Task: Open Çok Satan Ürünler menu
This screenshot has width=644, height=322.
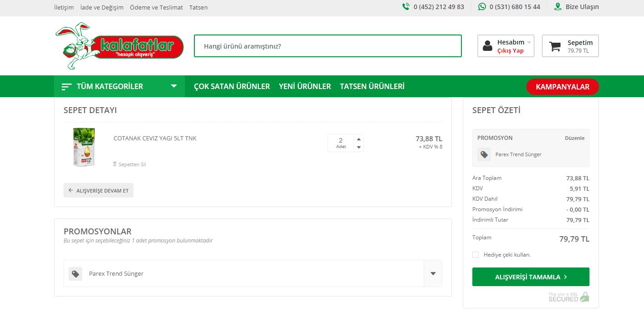Action: (x=232, y=86)
